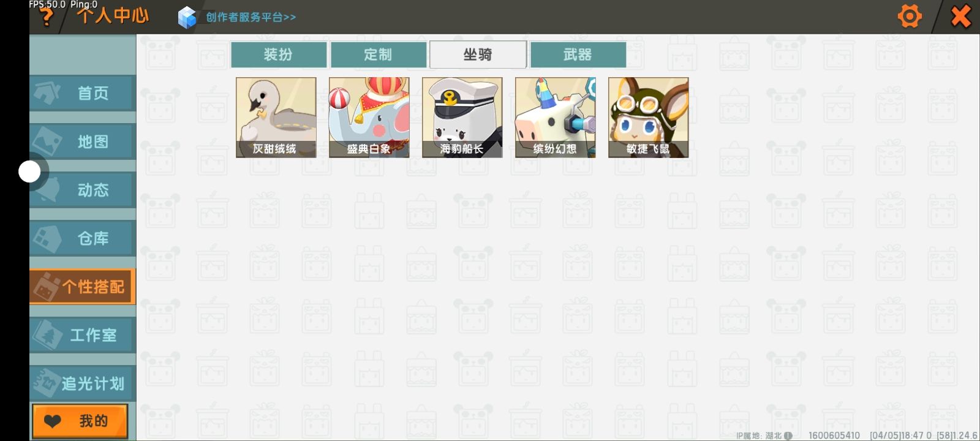Go to 首页 in the sidebar
980x441 pixels.
83,93
